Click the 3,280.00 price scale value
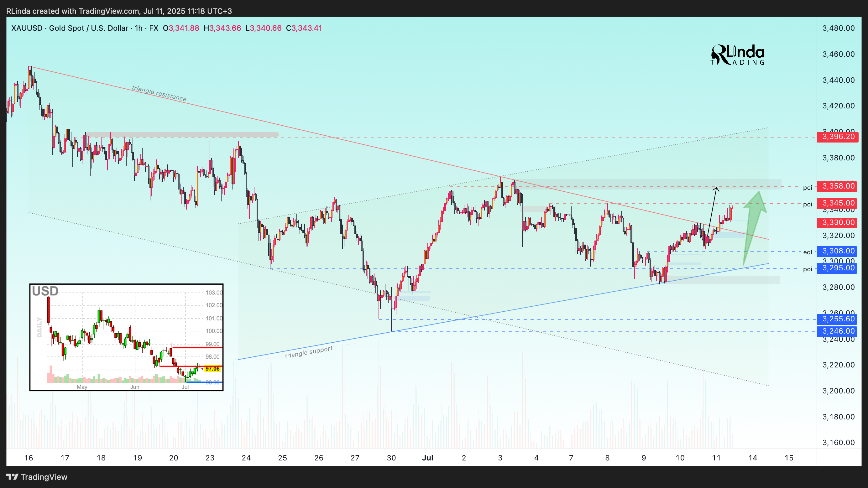 pos(838,287)
